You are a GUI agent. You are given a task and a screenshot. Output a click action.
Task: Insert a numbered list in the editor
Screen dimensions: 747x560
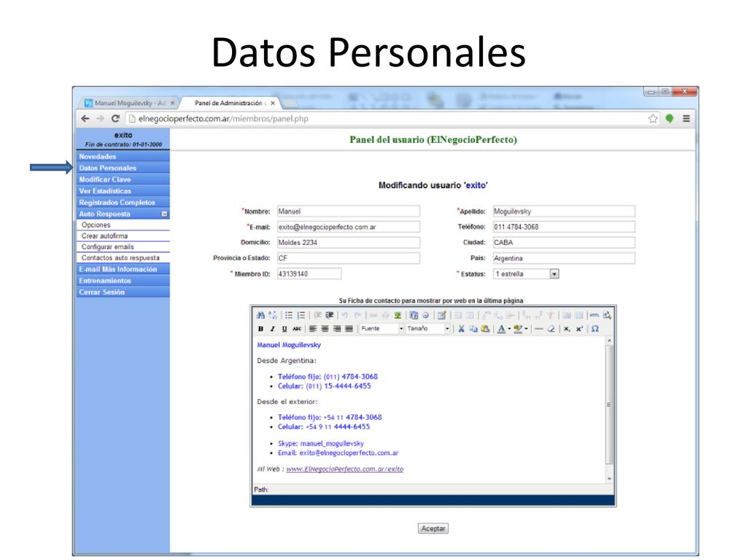(x=301, y=315)
